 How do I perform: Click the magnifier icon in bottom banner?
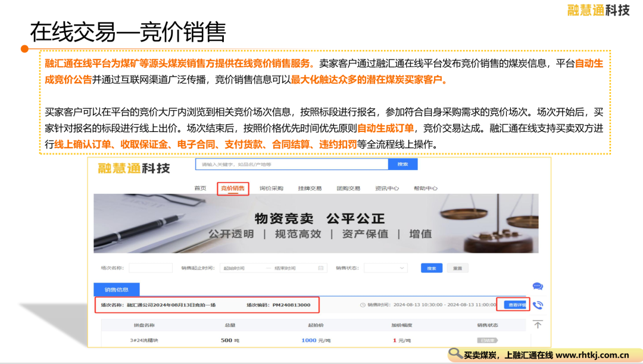(x=455, y=353)
